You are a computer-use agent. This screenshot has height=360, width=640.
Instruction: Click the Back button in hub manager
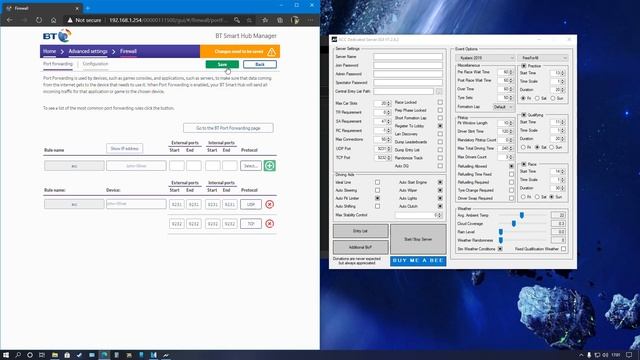tap(260, 64)
